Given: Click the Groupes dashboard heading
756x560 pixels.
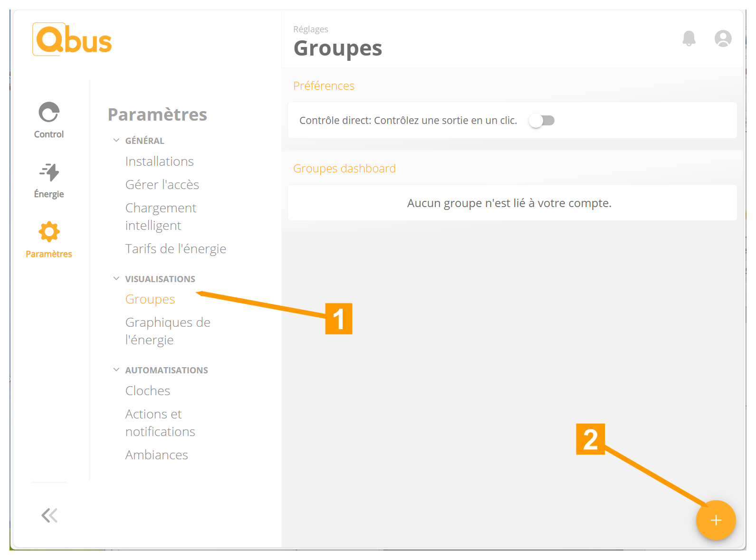Looking at the screenshot, I should (x=345, y=169).
